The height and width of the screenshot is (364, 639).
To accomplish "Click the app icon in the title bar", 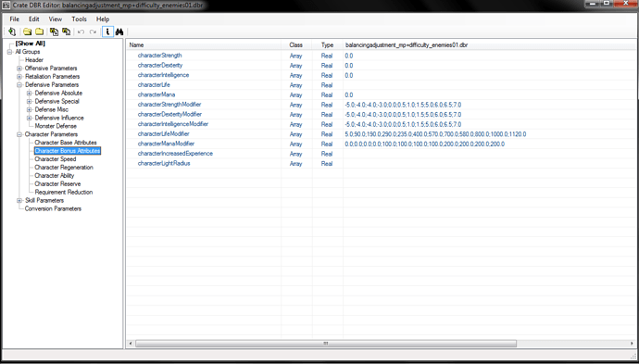I will (x=6, y=6).
